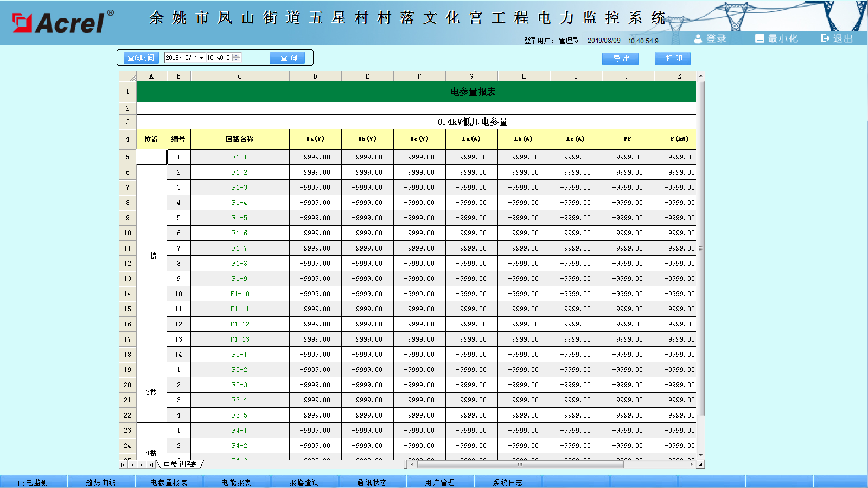Click the 最小化 minimize icon in header
Screen dimensions: 868x488
pos(759,38)
